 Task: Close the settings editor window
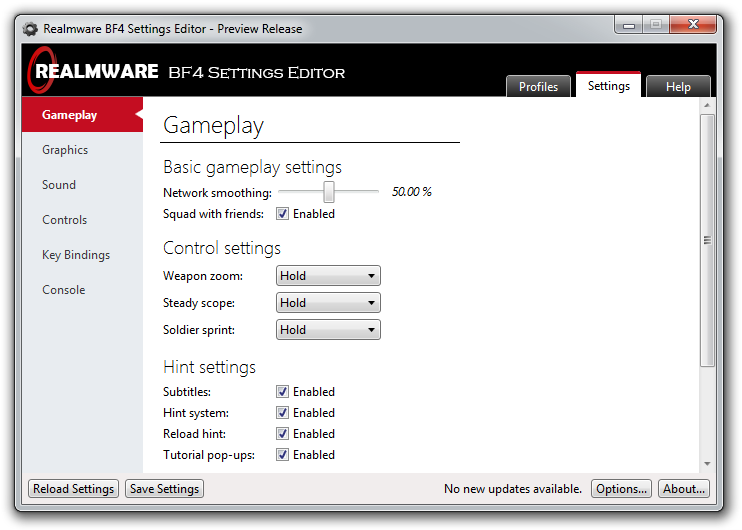[x=693, y=25]
